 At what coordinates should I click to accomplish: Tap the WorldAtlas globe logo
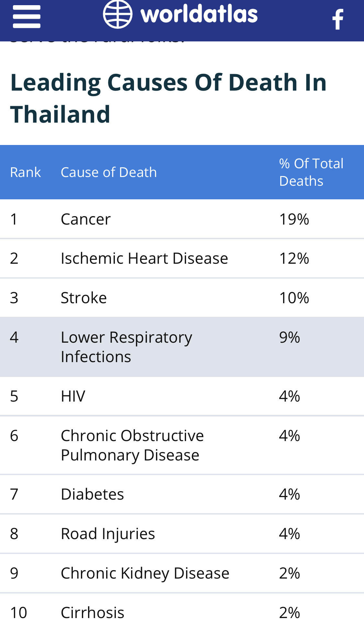click(117, 15)
